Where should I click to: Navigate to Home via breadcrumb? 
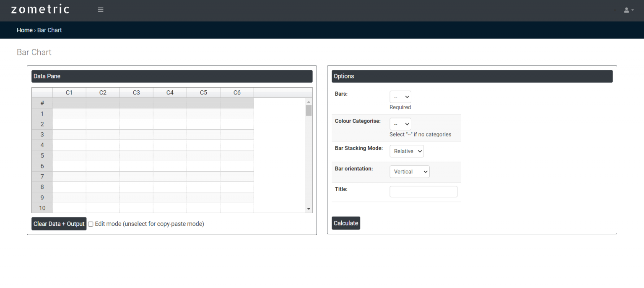pyautogui.click(x=24, y=30)
